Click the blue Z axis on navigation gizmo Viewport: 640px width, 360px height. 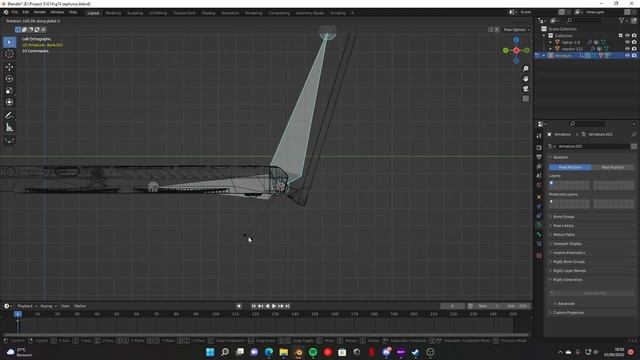click(x=516, y=40)
